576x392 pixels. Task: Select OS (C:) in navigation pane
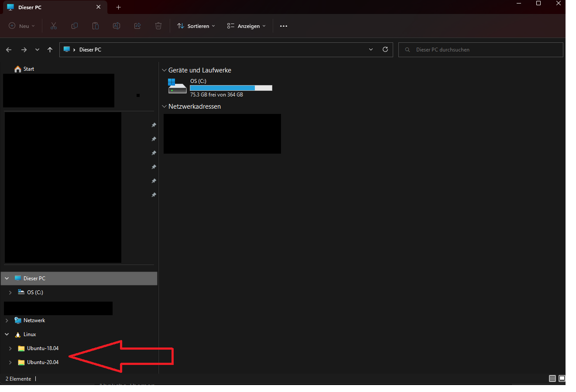[x=35, y=292]
